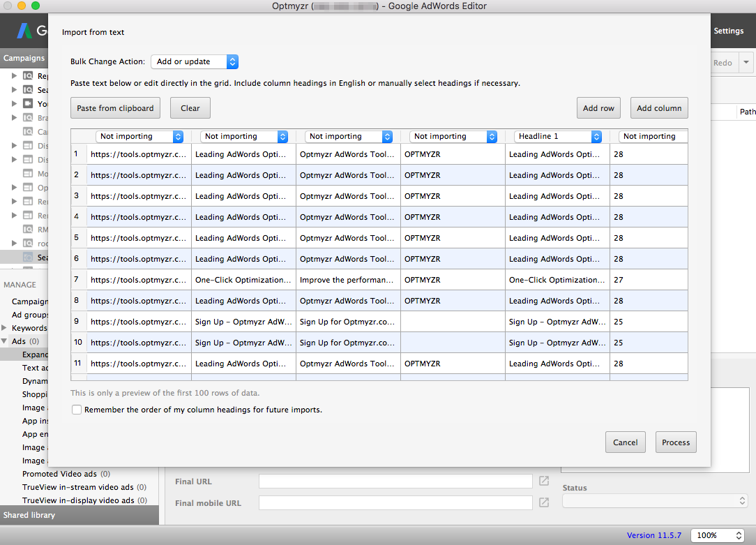Expand the Bra campaign in the tree
This screenshot has width=756, height=545.
(x=14, y=118)
